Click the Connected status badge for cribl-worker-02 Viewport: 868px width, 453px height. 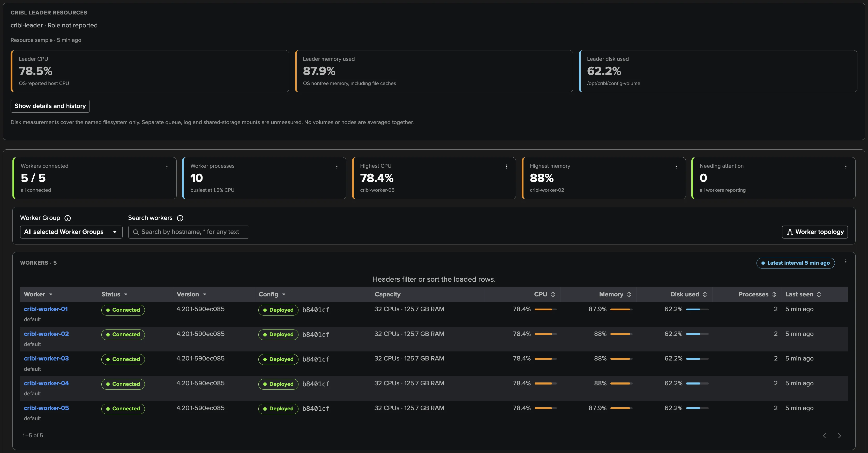[123, 335]
